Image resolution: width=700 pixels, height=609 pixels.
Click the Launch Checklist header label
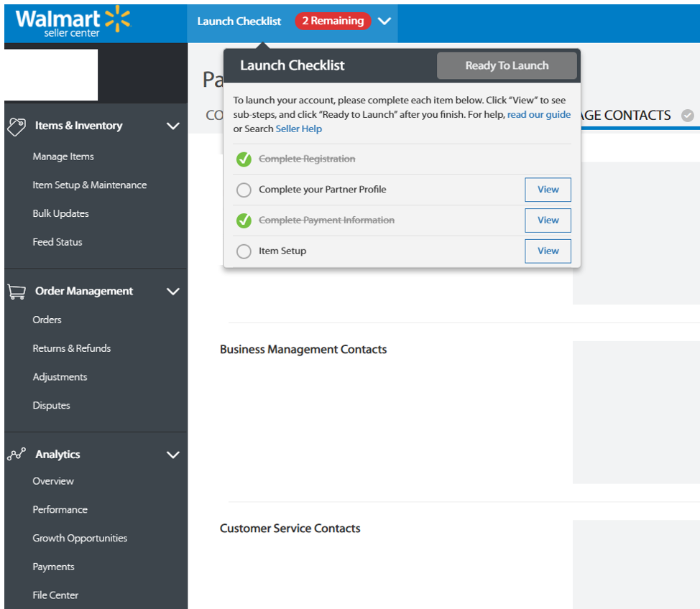coord(239,22)
